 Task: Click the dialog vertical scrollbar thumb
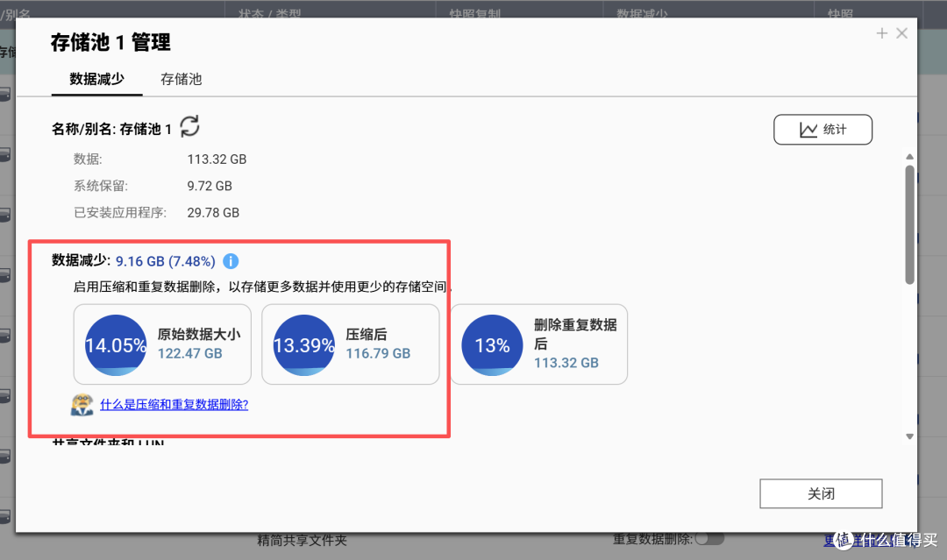tap(909, 224)
